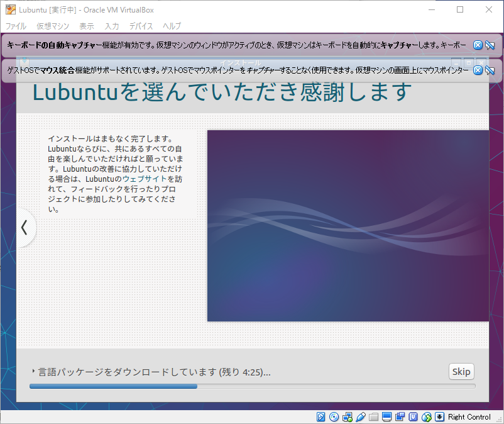
Task: Close the VirtualBox window
Action: pyautogui.click(x=488, y=9)
